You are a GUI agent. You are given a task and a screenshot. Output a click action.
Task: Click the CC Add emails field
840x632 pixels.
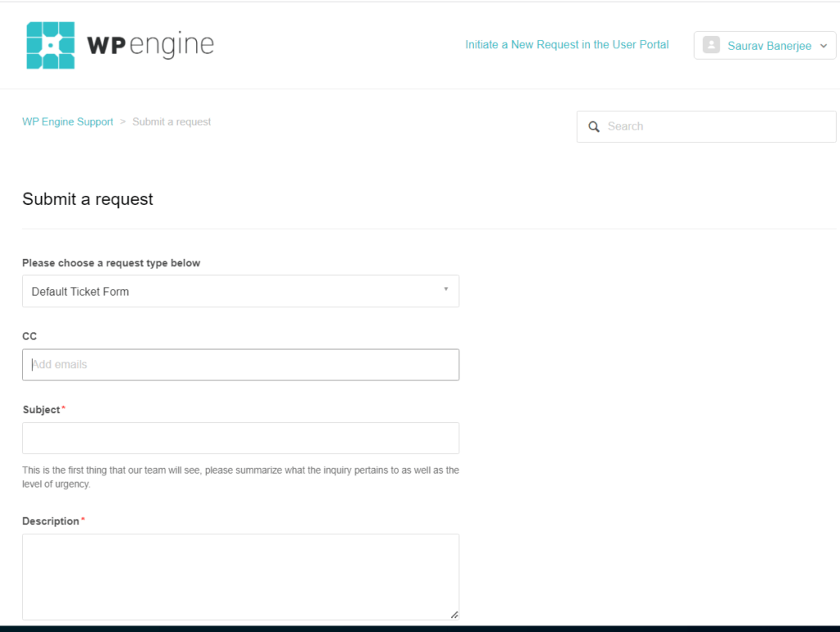pyautogui.click(x=240, y=364)
